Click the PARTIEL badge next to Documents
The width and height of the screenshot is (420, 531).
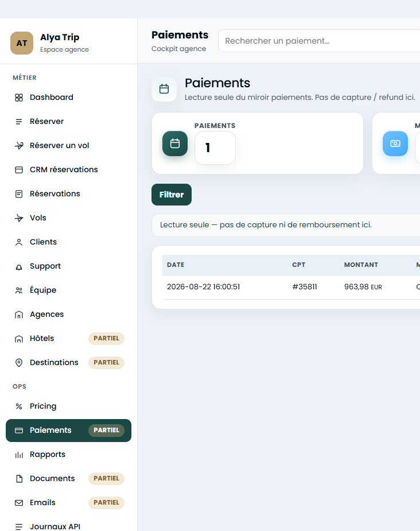click(106, 478)
